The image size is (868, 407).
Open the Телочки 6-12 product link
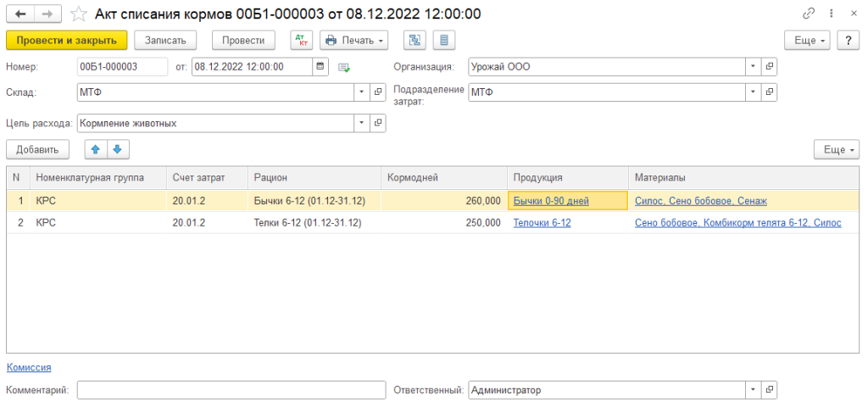[542, 223]
